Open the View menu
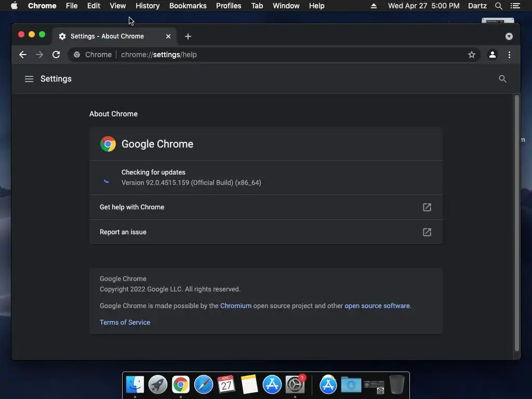The image size is (532, 399). 118,6
